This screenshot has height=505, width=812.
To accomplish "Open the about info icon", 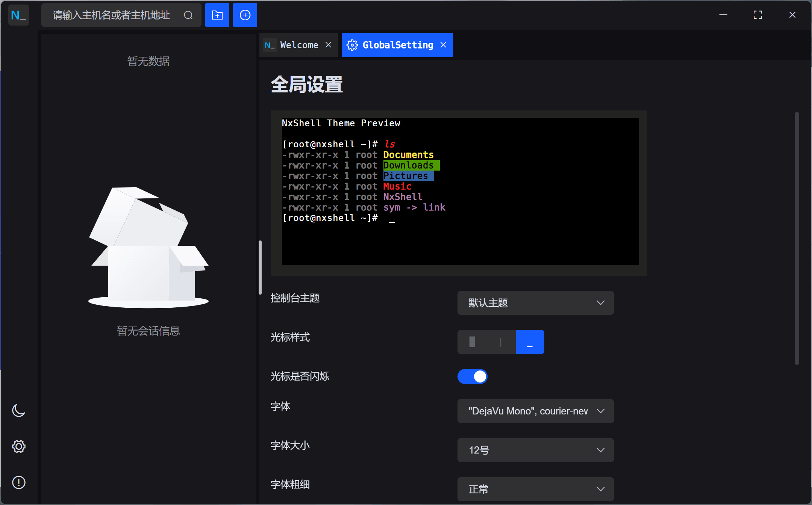I will (x=18, y=482).
